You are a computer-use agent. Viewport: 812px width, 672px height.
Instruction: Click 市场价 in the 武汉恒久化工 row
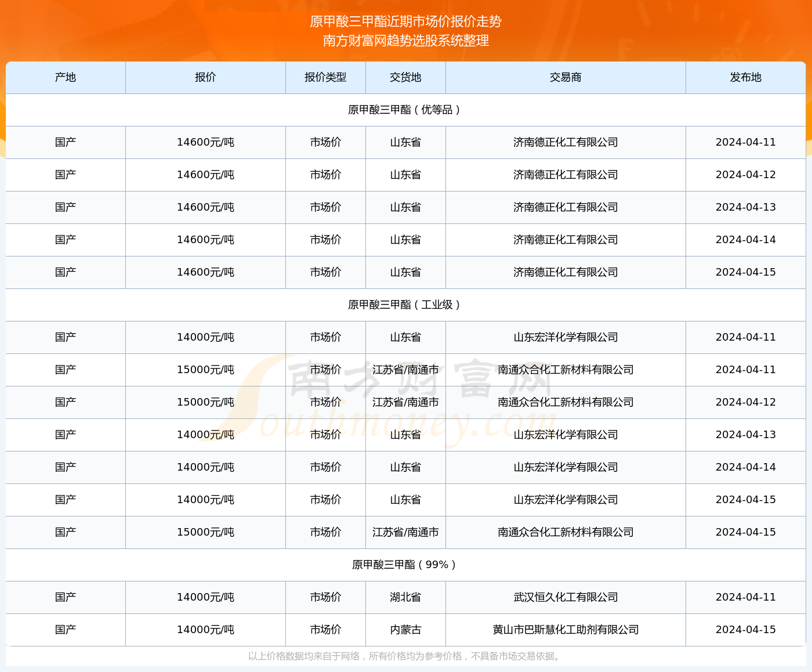(325, 597)
